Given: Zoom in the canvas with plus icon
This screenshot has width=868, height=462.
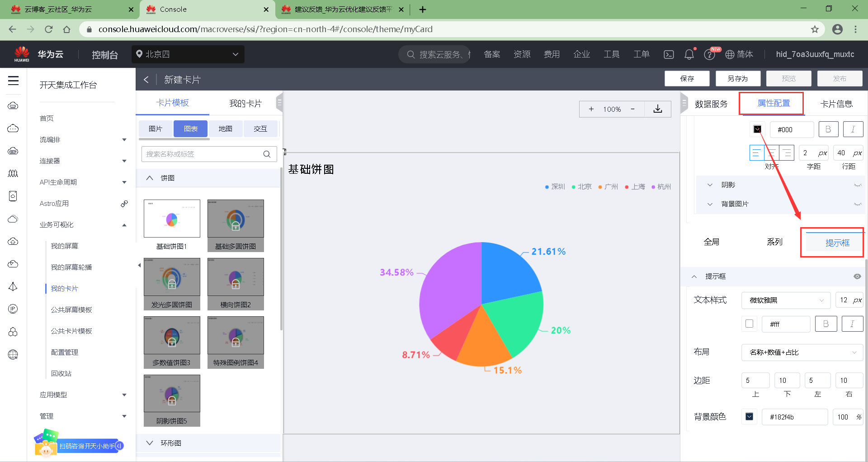Looking at the screenshot, I should click(x=591, y=109).
